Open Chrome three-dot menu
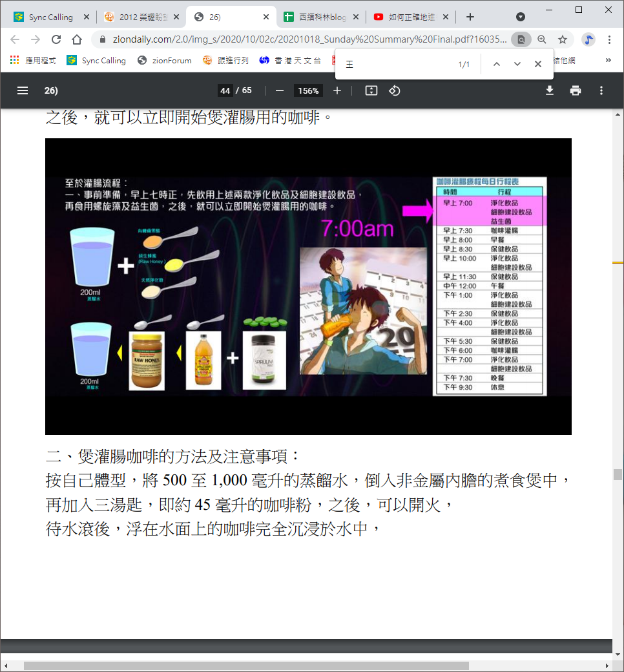This screenshot has height=672, width=624. (x=609, y=40)
